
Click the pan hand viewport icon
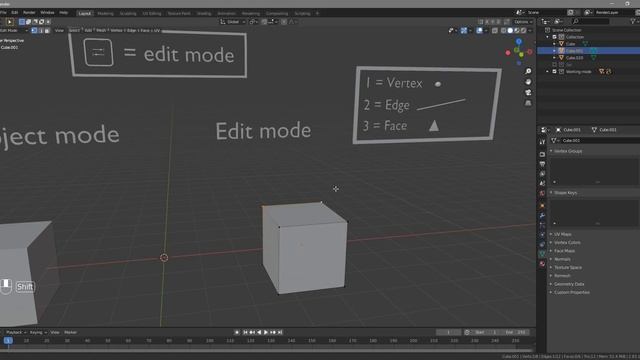tap(528, 82)
